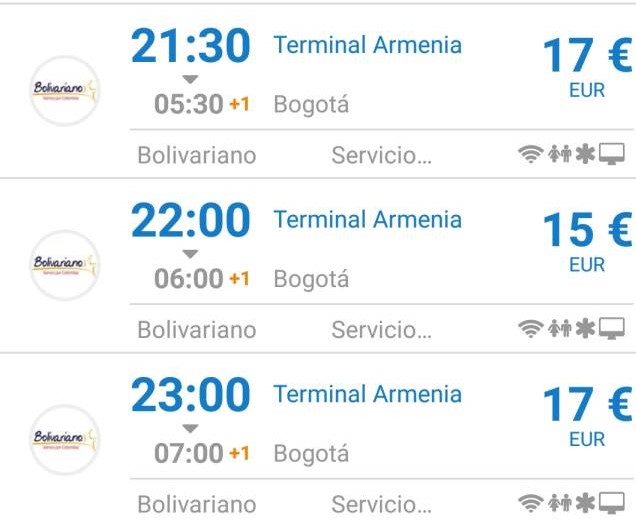Click the Bolivariano logo on the 22:00 trip
Image resolution: width=636 pixels, height=522 pixels.
[64, 265]
